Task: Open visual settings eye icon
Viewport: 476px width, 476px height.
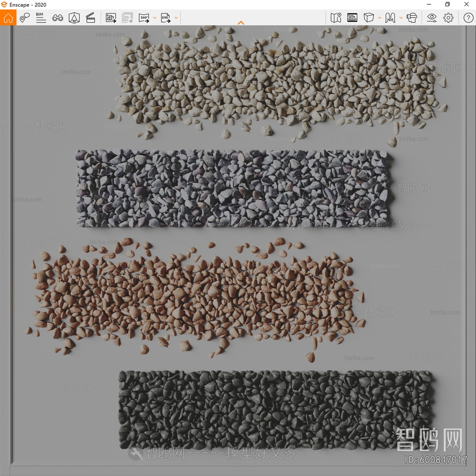Action: (432, 18)
